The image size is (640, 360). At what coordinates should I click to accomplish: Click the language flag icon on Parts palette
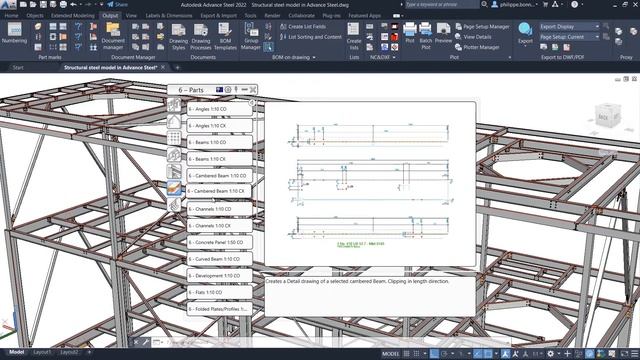[219, 89]
